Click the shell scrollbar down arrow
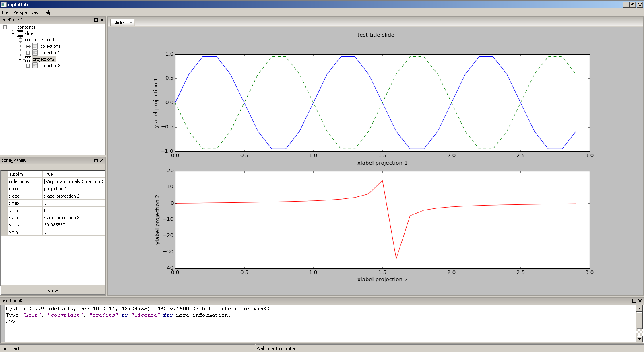The width and height of the screenshot is (644, 352). point(640,339)
